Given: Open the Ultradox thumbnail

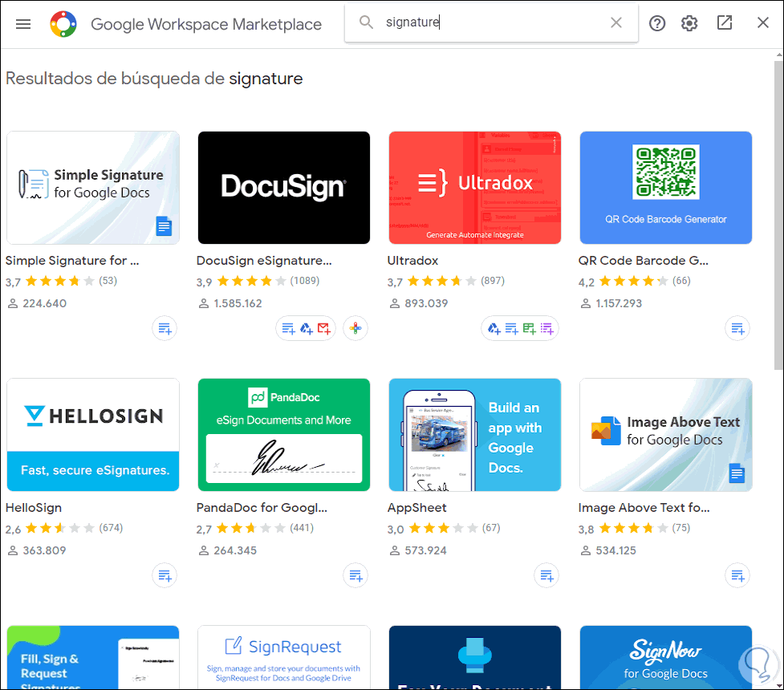Looking at the screenshot, I should 475,188.
